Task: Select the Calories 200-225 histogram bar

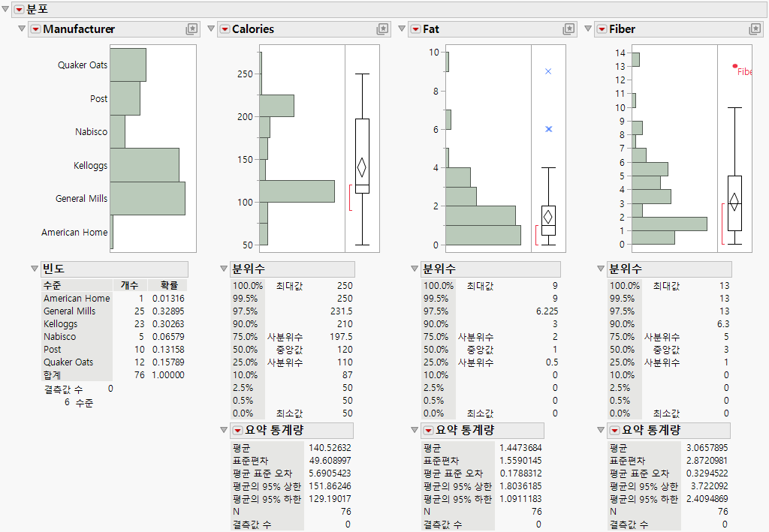Action: click(276, 106)
